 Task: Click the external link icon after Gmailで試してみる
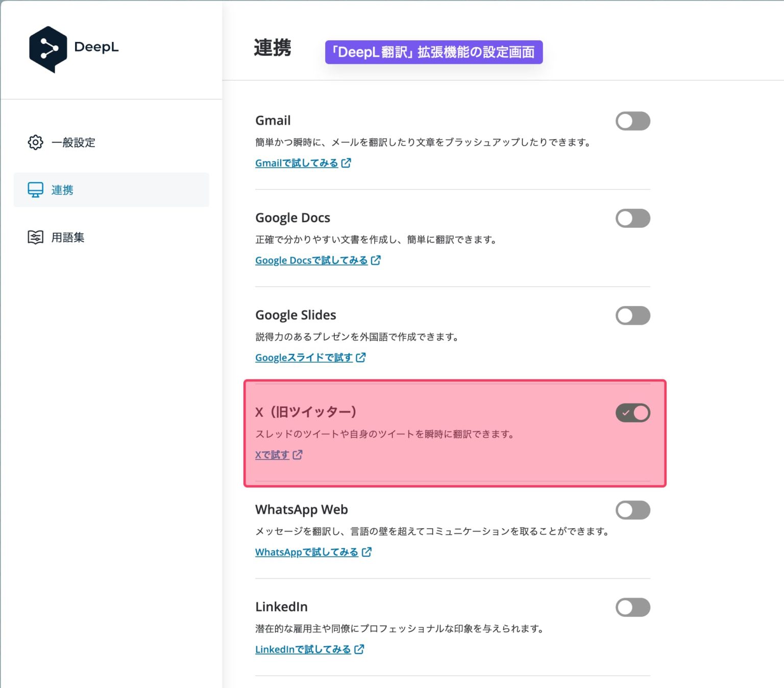click(x=347, y=162)
